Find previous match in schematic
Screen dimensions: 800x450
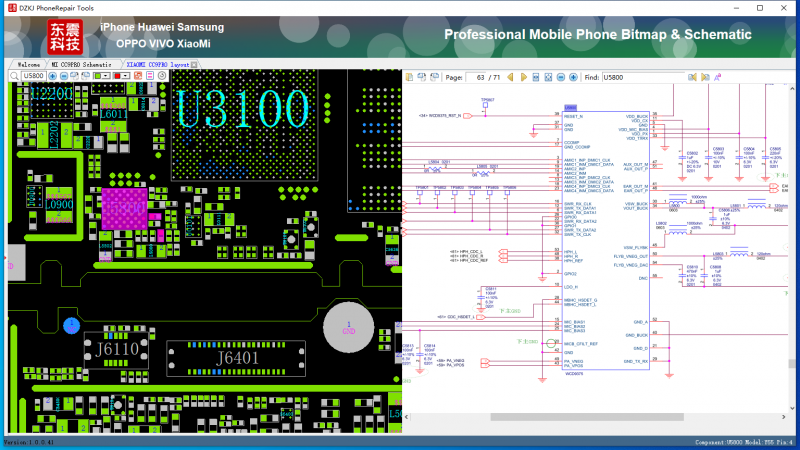tap(692, 77)
